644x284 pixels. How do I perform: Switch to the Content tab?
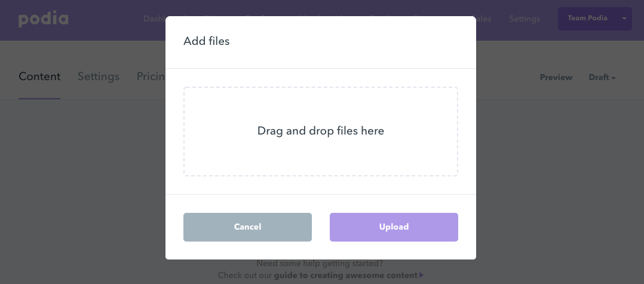pyautogui.click(x=39, y=77)
